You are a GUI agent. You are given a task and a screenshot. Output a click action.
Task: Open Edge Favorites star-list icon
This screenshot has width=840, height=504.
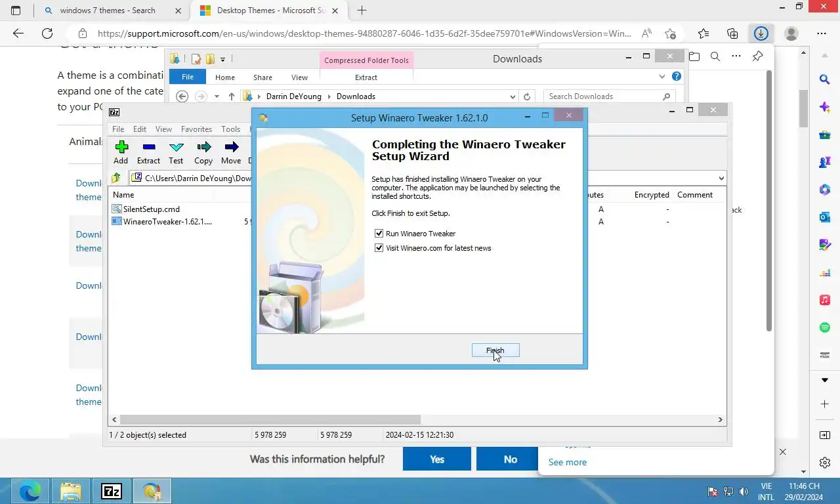(703, 33)
